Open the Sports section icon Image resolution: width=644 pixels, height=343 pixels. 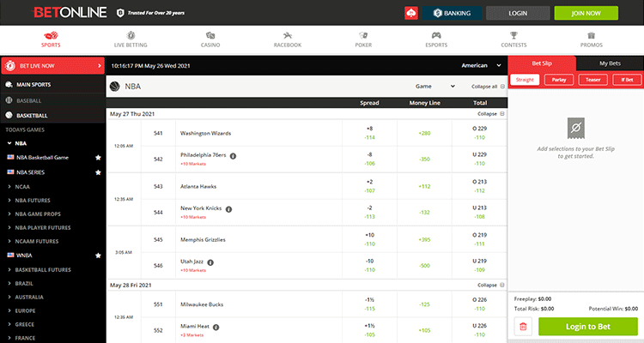[51, 36]
